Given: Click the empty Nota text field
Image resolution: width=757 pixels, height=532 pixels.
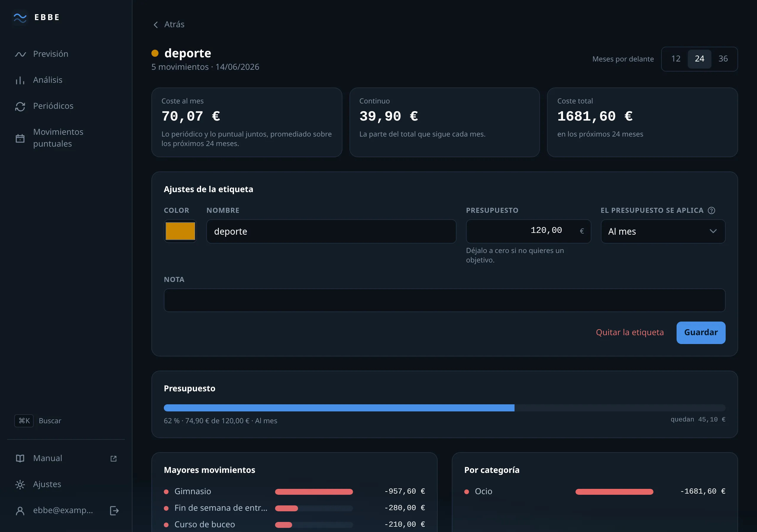Looking at the screenshot, I should tap(444, 300).
